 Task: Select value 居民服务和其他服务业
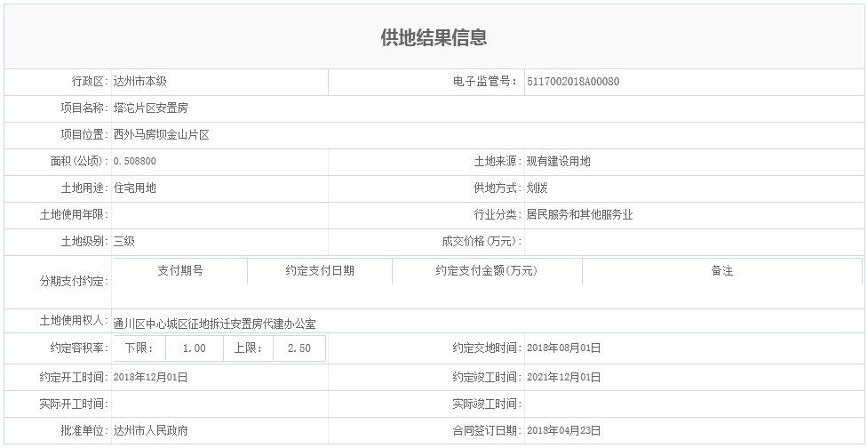579,214
